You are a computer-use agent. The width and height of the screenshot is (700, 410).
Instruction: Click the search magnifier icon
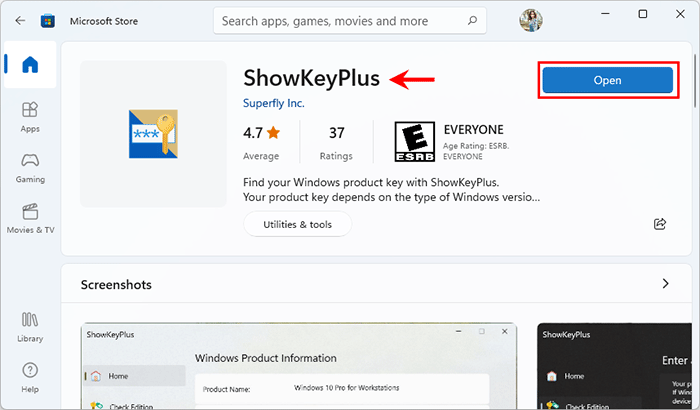click(472, 21)
